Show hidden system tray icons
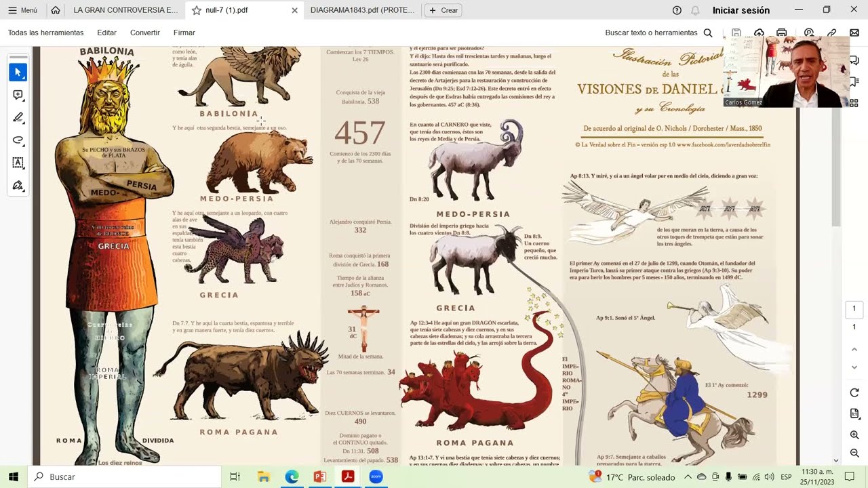The height and width of the screenshot is (488, 868). (x=689, y=476)
